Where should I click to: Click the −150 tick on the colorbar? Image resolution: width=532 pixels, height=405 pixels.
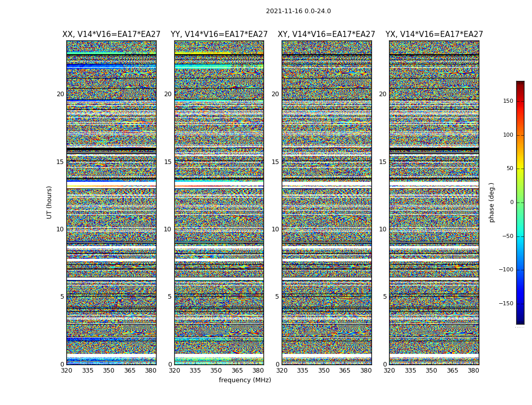(x=506, y=303)
